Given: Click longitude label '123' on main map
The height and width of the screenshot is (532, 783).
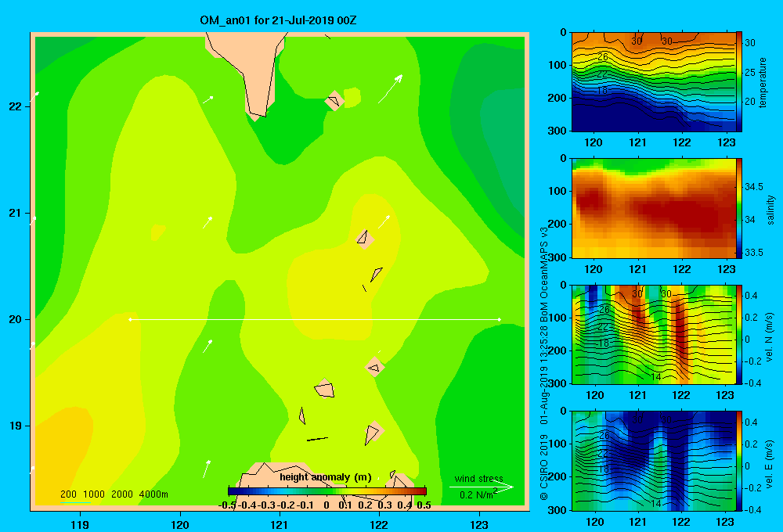Looking at the screenshot, I should coord(479,524).
